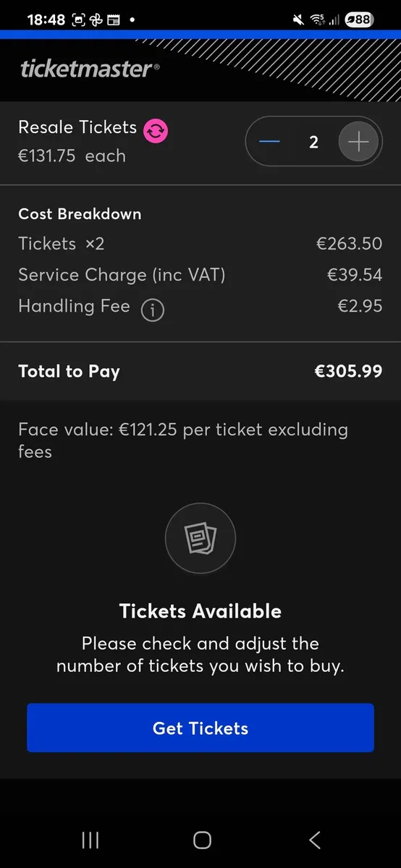Image resolution: width=401 pixels, height=868 pixels.
Task: Tap the Face value notice text
Action: [x=183, y=440]
